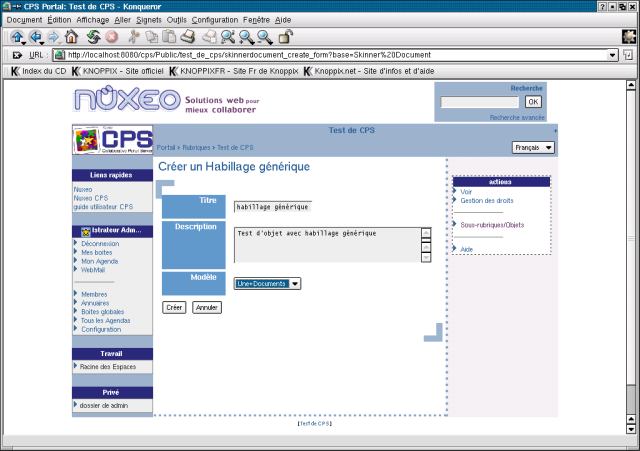Open the Gestion des droits link
The height and width of the screenshot is (451, 640).
(x=486, y=200)
